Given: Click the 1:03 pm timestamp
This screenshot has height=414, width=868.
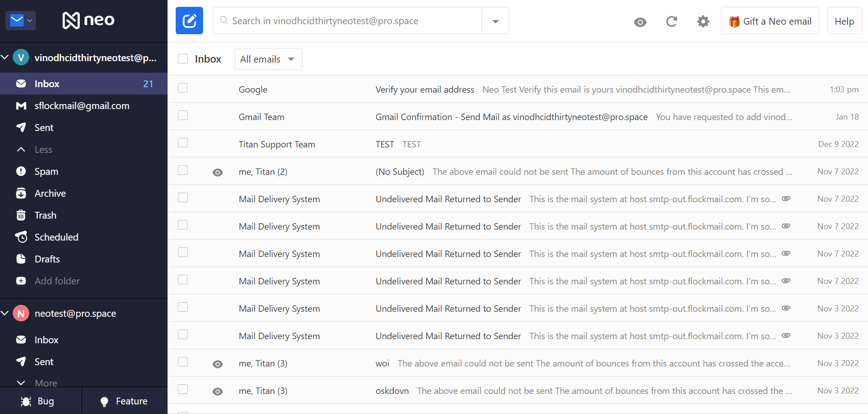Looking at the screenshot, I should coord(844,89).
